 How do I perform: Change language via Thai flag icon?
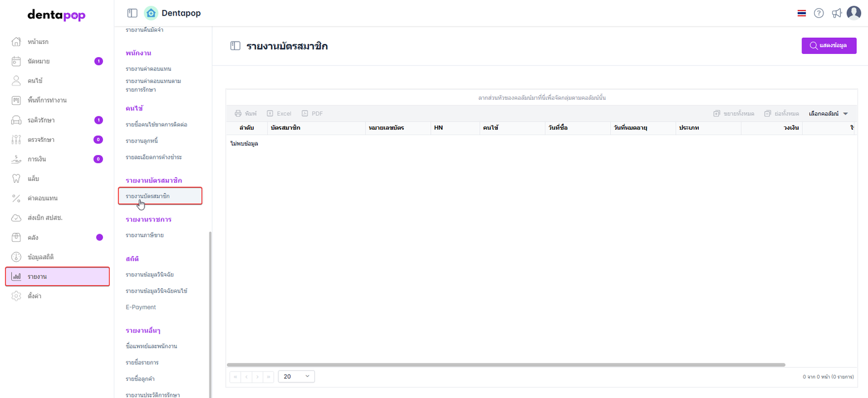(802, 13)
